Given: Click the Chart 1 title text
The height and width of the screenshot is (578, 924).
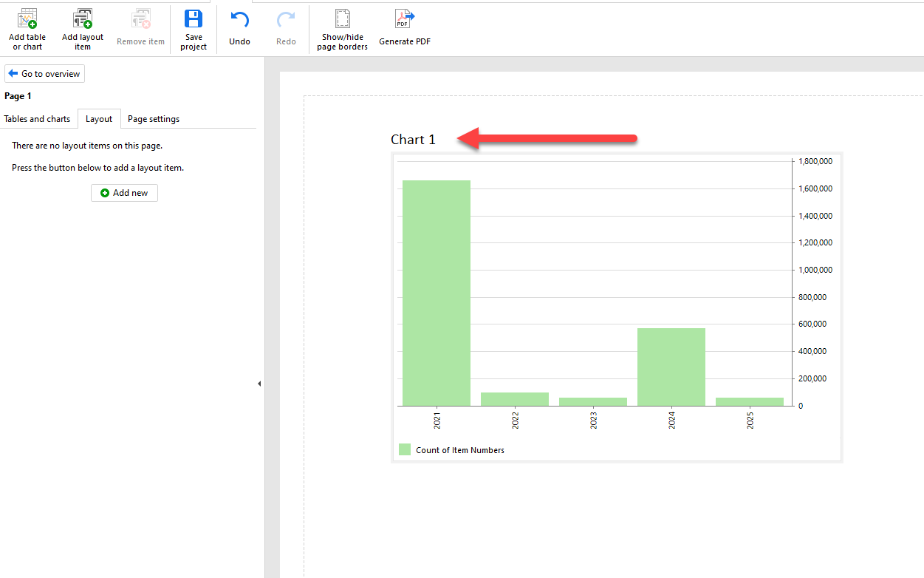Looking at the screenshot, I should point(413,140).
